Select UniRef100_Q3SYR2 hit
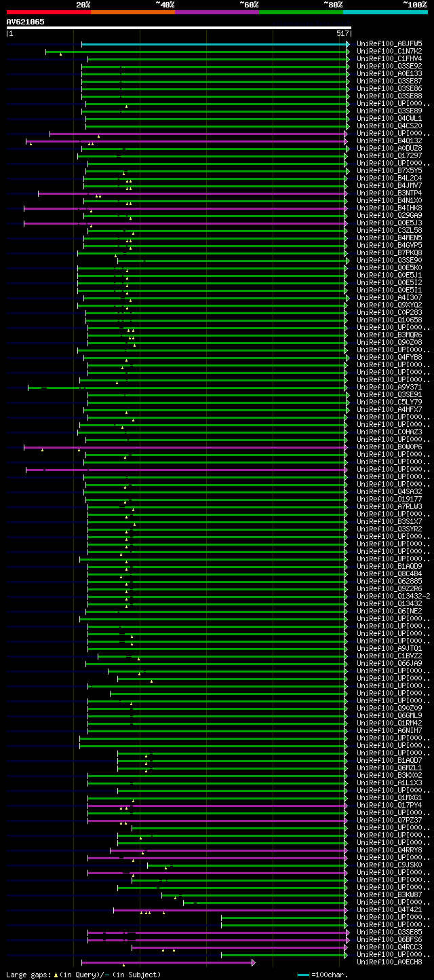 tap(389, 529)
